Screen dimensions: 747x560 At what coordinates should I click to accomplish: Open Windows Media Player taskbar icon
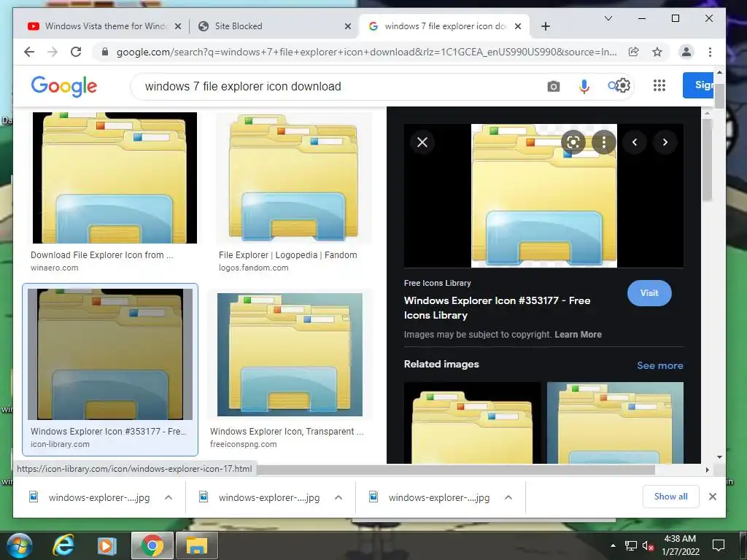[x=107, y=545]
